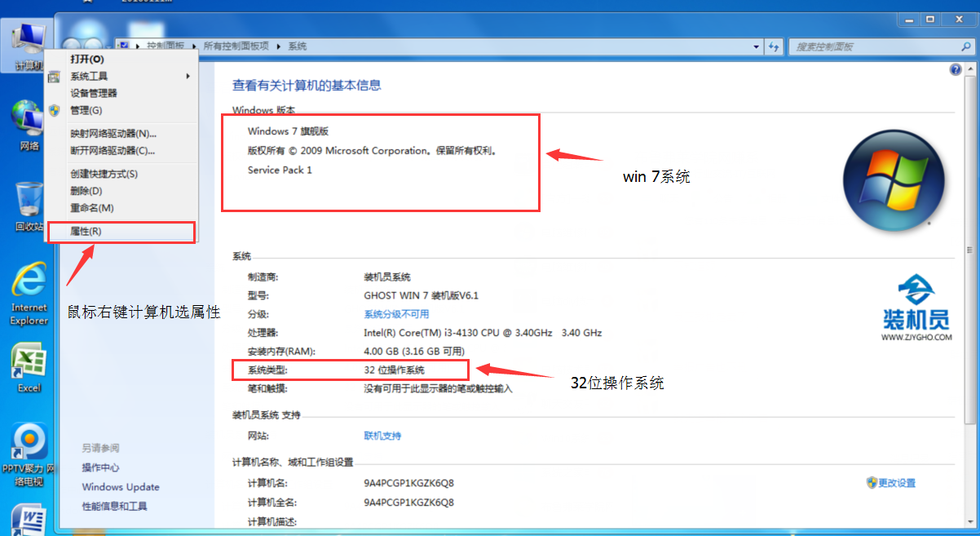Image resolution: width=980 pixels, height=536 pixels.
Task: Select 断开网络驱动器(C)... menu entry
Action: [x=121, y=150]
